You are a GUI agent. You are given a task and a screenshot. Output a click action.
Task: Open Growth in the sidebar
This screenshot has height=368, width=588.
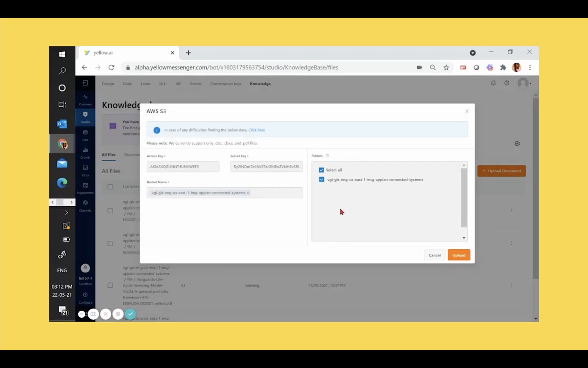click(x=85, y=153)
